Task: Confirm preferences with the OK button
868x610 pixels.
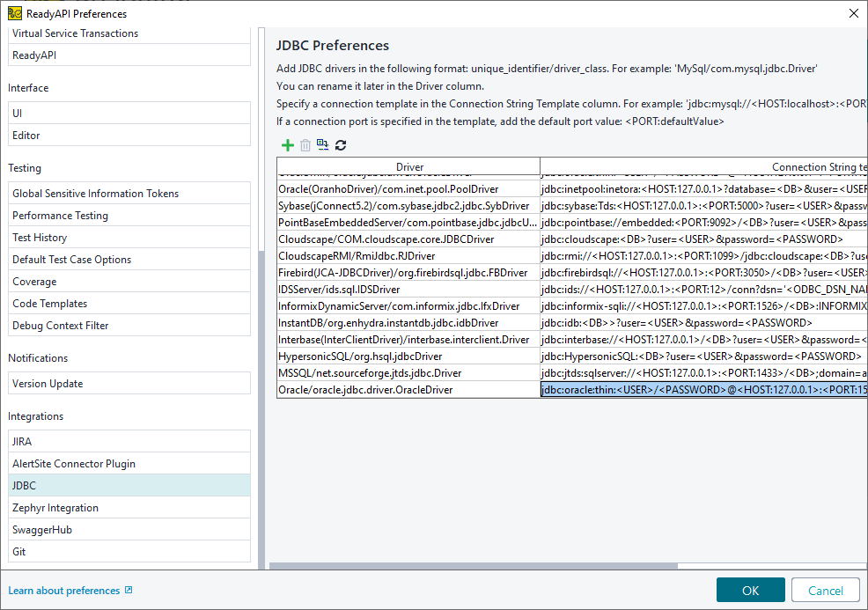Action: click(750, 590)
